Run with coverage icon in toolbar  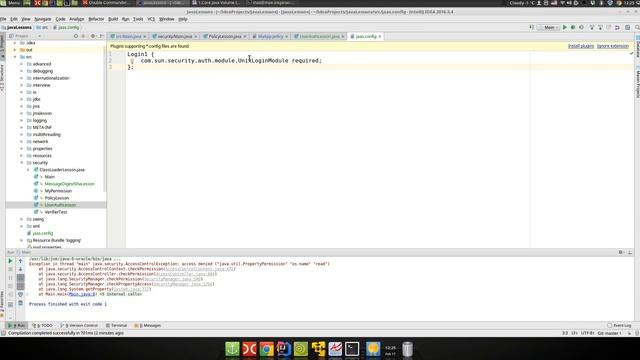click(x=582, y=27)
